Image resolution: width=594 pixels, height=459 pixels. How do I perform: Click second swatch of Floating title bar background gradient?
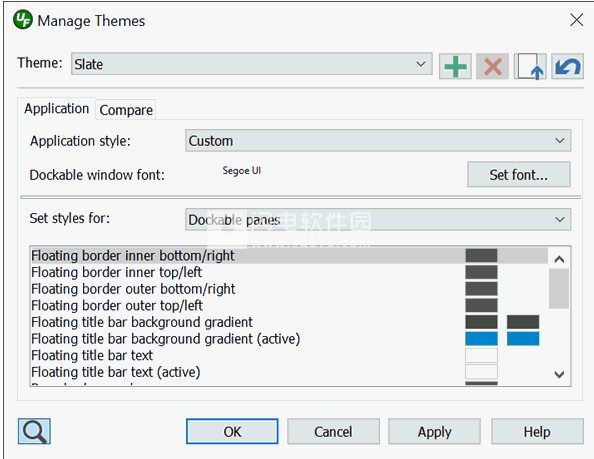click(x=523, y=322)
